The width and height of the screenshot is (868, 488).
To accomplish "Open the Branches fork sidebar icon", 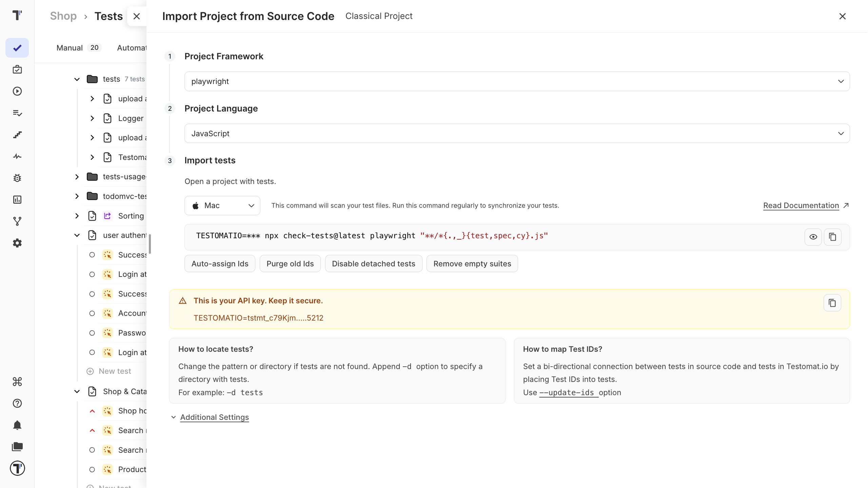I will click(17, 221).
